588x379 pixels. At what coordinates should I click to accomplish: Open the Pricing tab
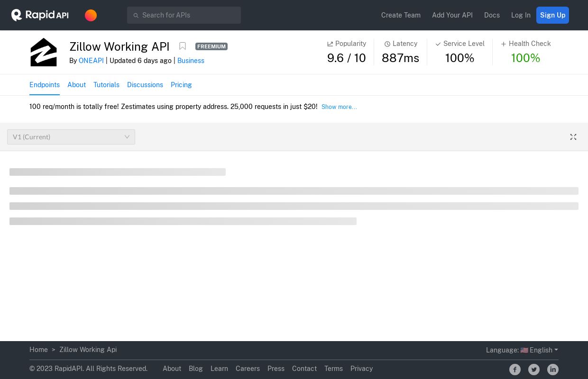(181, 85)
